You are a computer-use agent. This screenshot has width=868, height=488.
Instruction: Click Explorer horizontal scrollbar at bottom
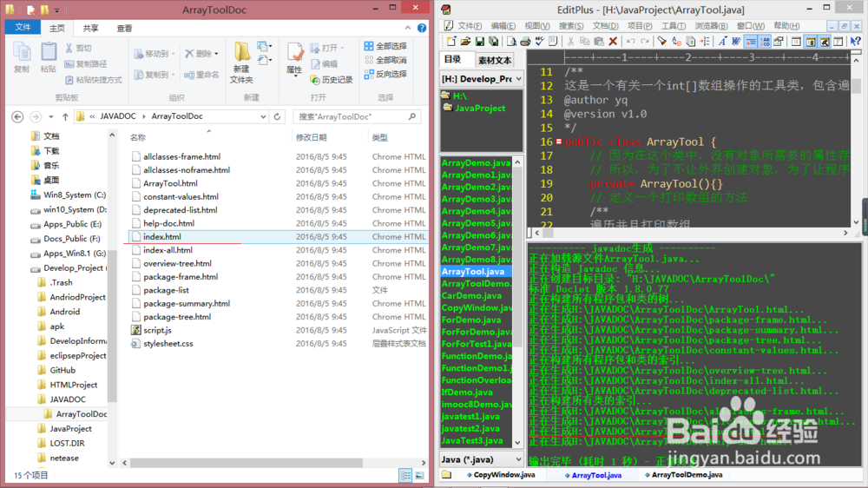pyautogui.click(x=247, y=463)
